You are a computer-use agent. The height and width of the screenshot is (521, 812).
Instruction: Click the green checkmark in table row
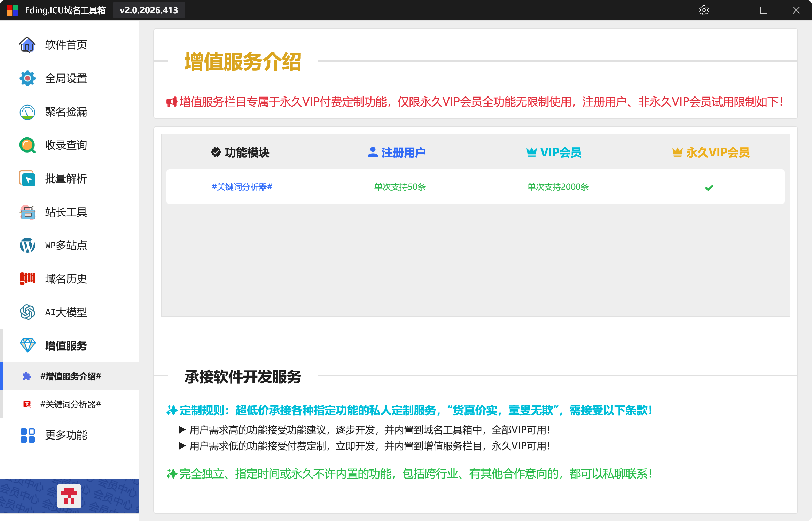[709, 188]
